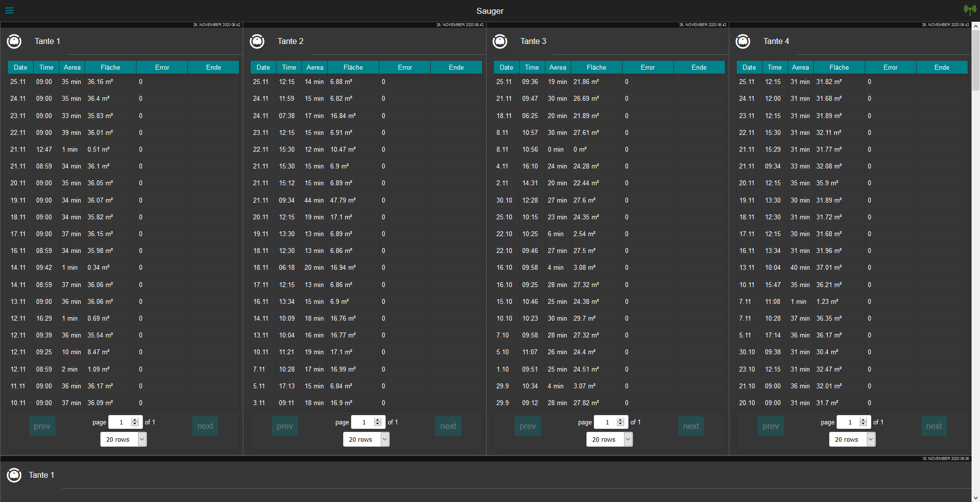Go to previous page in Tante 2 table
Screen dimensions: 980x502
click(x=285, y=426)
